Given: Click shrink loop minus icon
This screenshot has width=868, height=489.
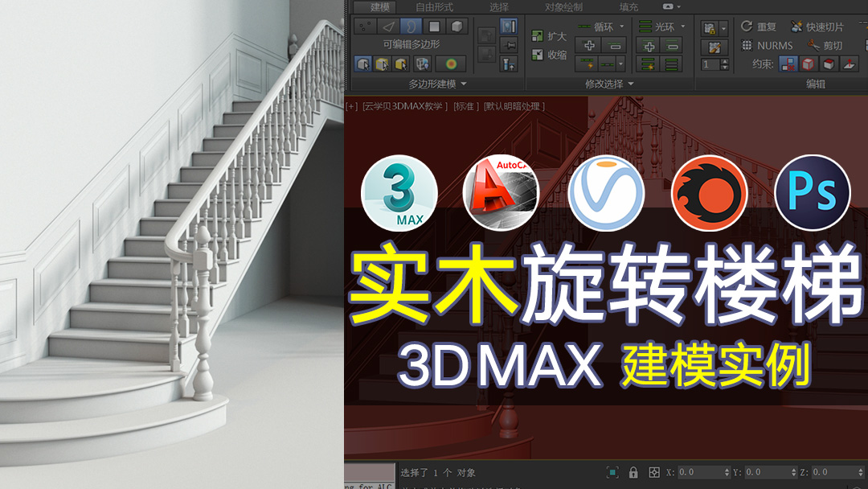Looking at the screenshot, I should 615,45.
